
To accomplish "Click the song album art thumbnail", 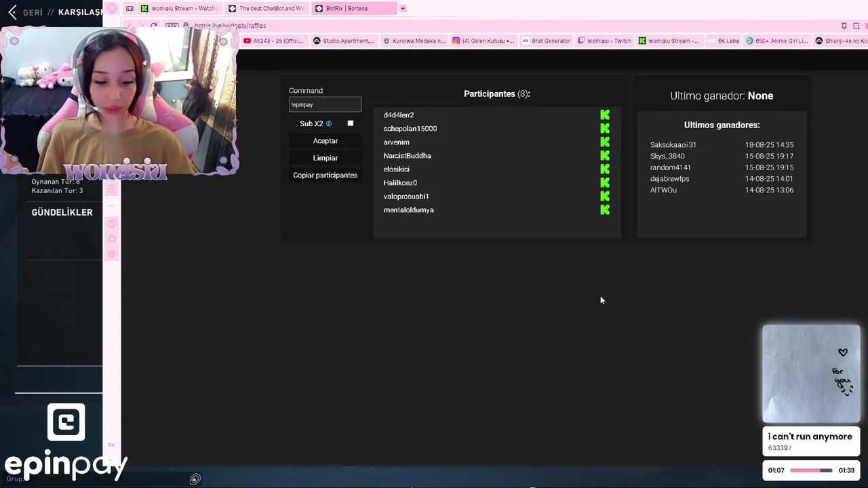I will 811,373.
